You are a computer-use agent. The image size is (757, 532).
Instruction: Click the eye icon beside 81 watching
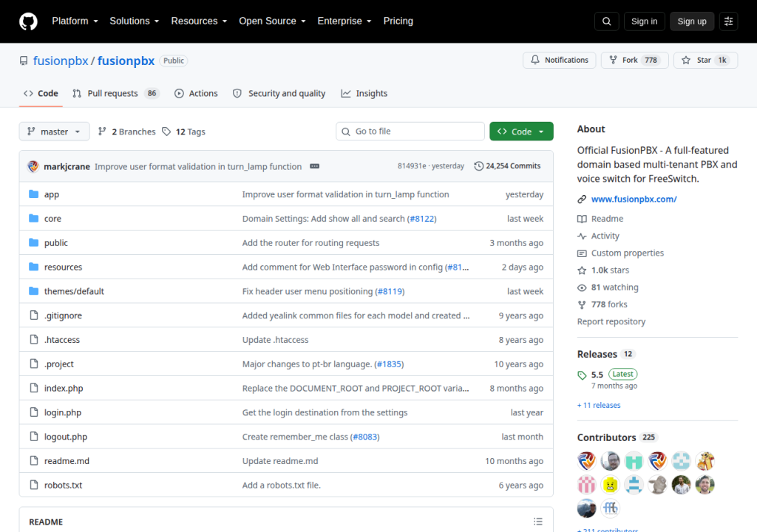(x=582, y=287)
